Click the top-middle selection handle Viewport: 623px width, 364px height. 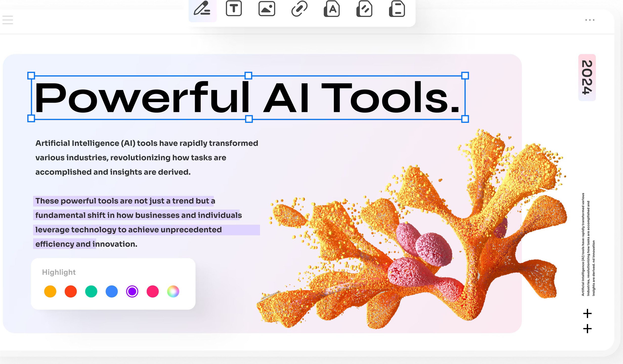[x=248, y=76]
